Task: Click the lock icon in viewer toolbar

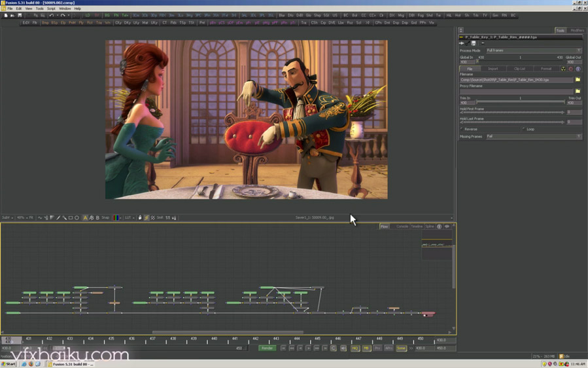Action: pos(140,217)
